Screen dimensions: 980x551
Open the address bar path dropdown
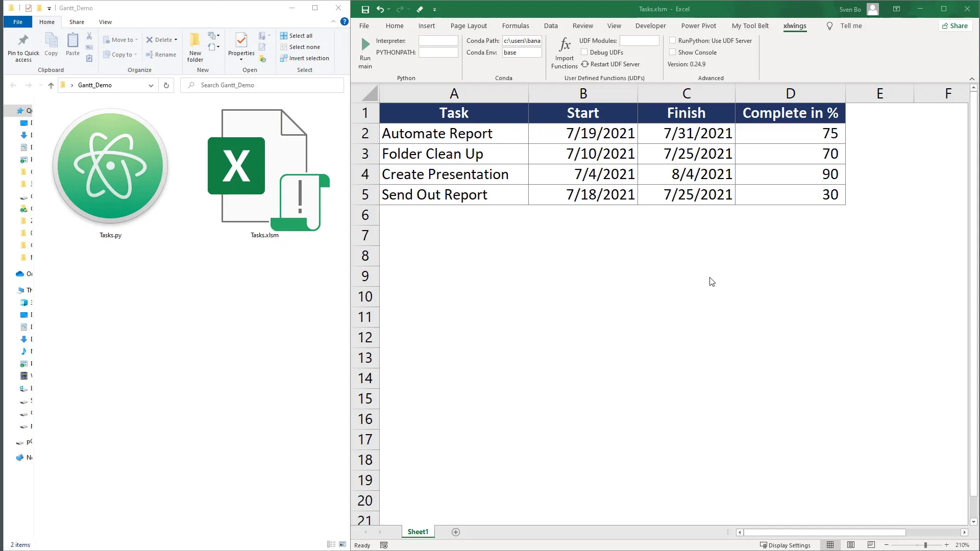tap(151, 85)
